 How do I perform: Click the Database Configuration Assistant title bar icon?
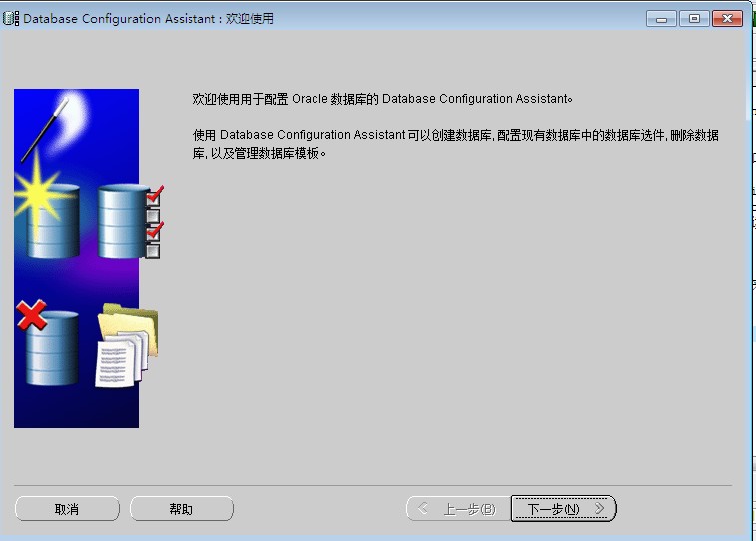coord(11,18)
